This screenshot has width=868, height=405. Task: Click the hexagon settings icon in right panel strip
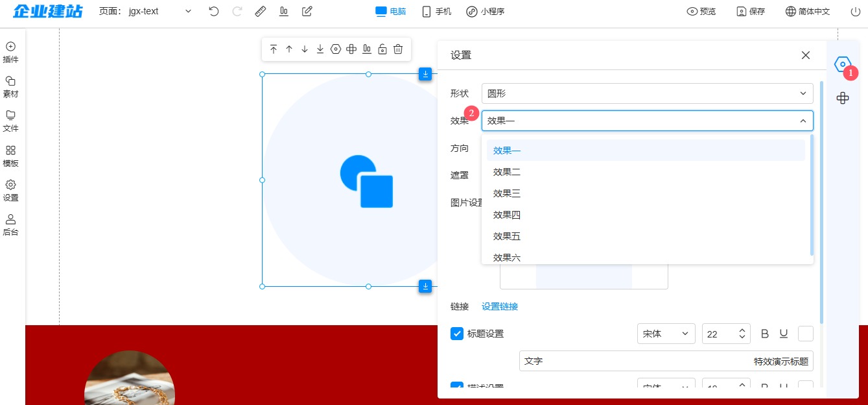coord(842,64)
